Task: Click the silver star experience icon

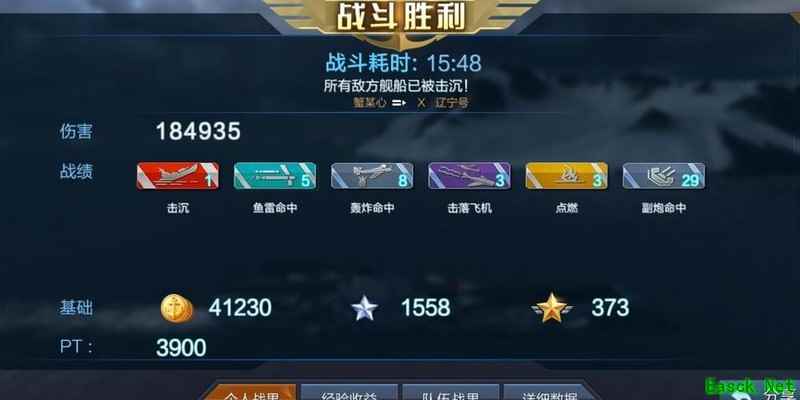Action: pos(365,309)
